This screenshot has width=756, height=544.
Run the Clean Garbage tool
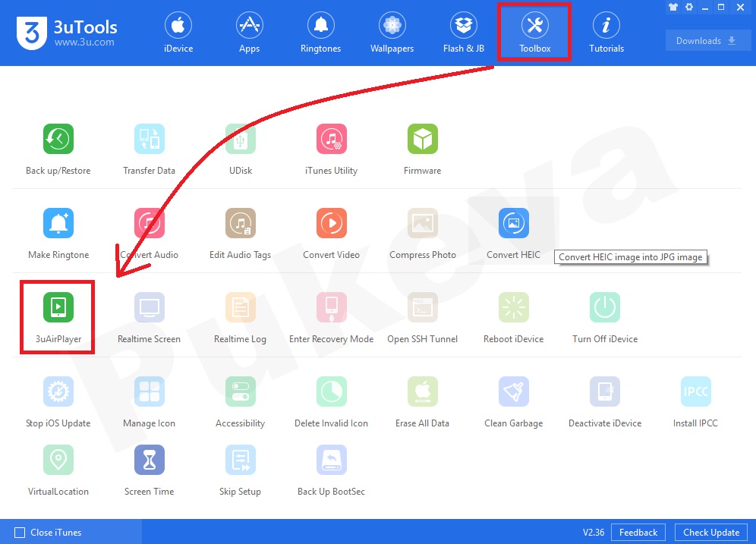pyautogui.click(x=513, y=402)
